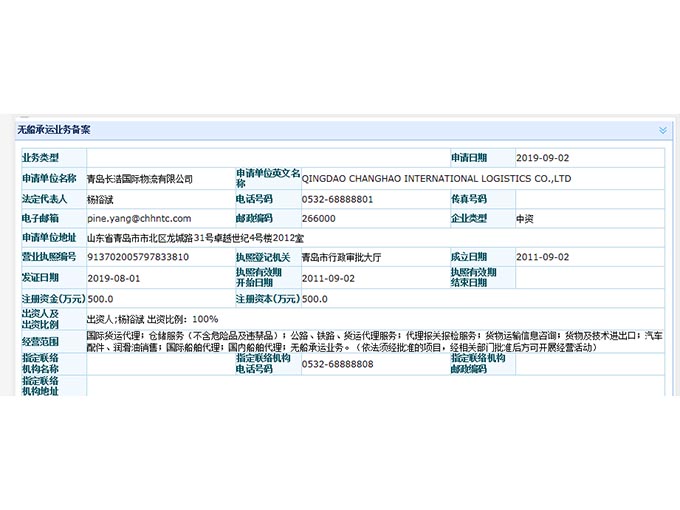Click the 业务类型 label cell
The width and height of the screenshot is (680, 510).
coord(54,158)
